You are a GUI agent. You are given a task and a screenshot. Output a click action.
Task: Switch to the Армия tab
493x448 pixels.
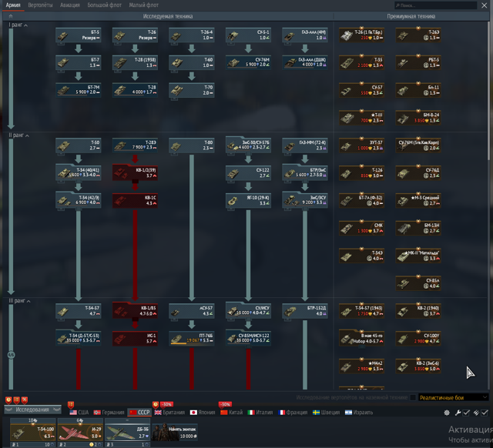[13, 5]
